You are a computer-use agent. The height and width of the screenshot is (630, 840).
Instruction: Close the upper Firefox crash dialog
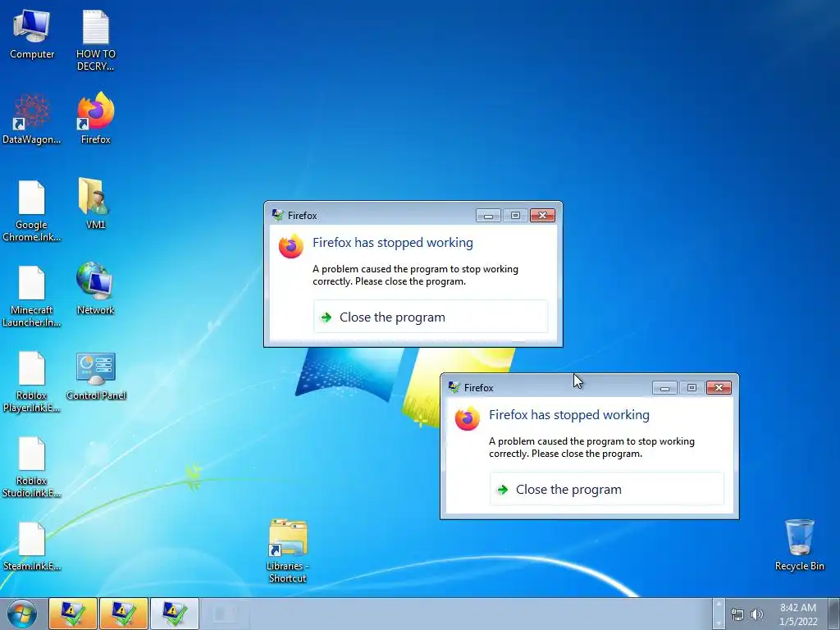point(542,216)
